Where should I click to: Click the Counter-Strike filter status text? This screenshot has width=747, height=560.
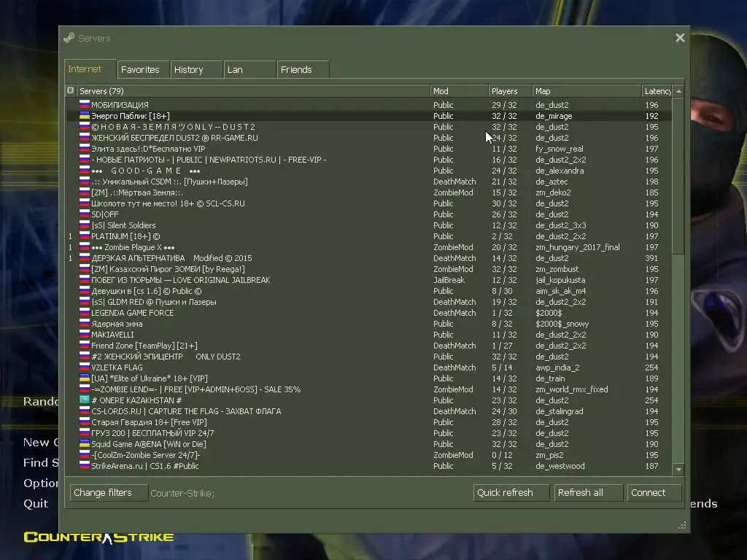[182, 494]
